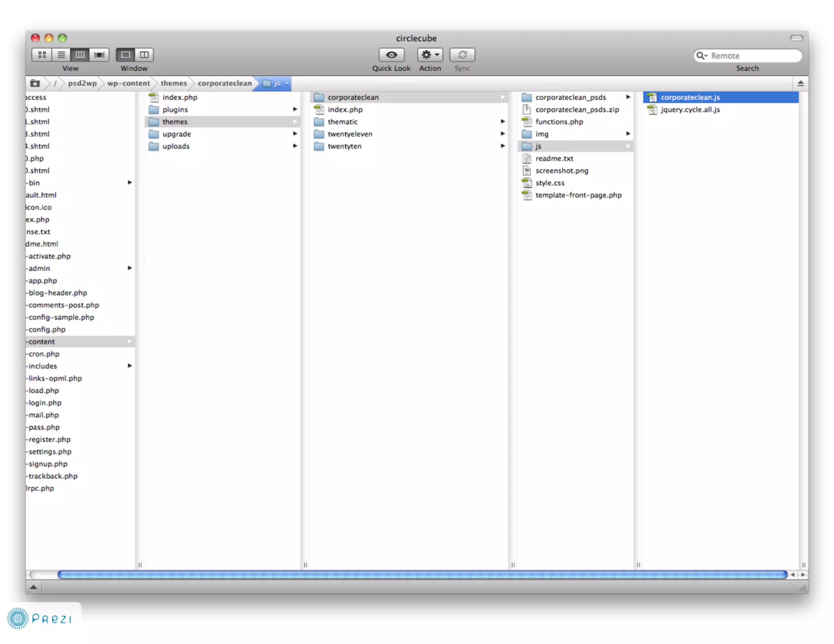Screen dimensions: 834x644
Task: Switch to icon view mode
Action: click(x=42, y=55)
